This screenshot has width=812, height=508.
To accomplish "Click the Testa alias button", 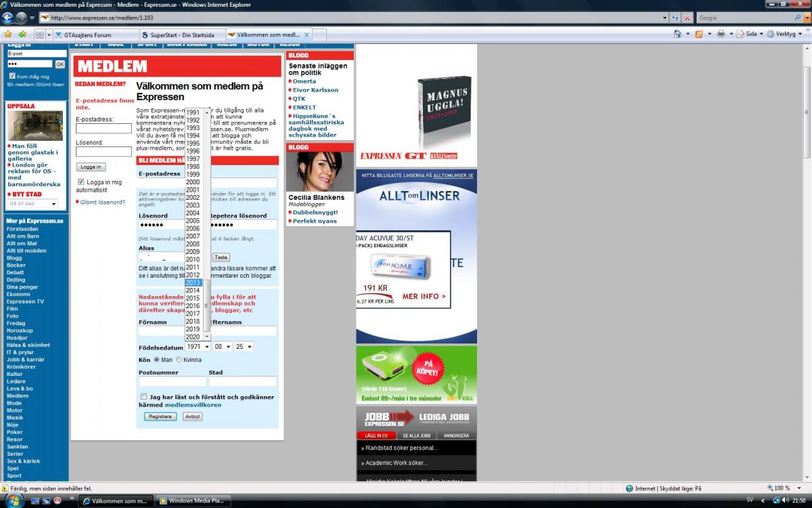I will 221,257.
